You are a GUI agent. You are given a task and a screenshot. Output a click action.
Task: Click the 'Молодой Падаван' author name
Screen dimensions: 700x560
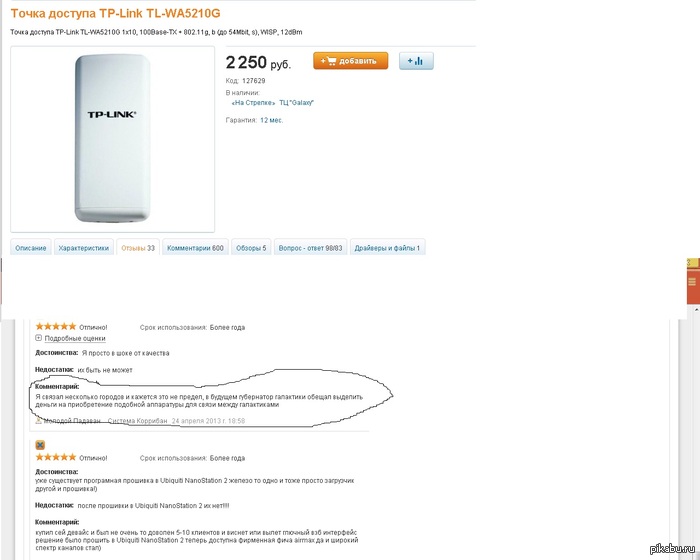point(72,421)
